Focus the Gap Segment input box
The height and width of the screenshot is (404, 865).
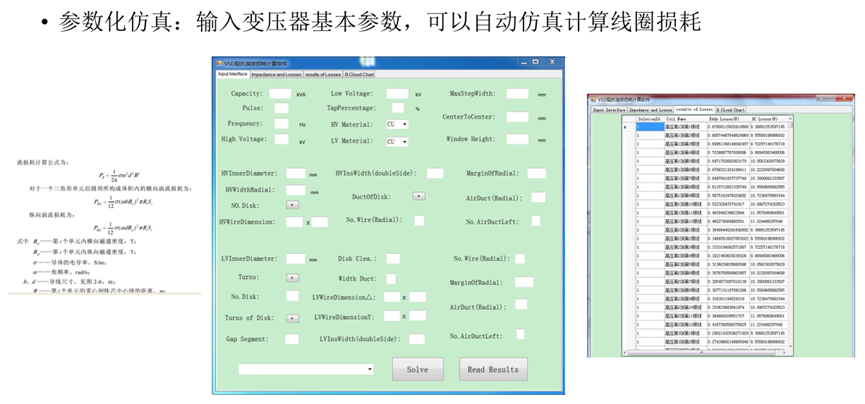click(x=292, y=339)
